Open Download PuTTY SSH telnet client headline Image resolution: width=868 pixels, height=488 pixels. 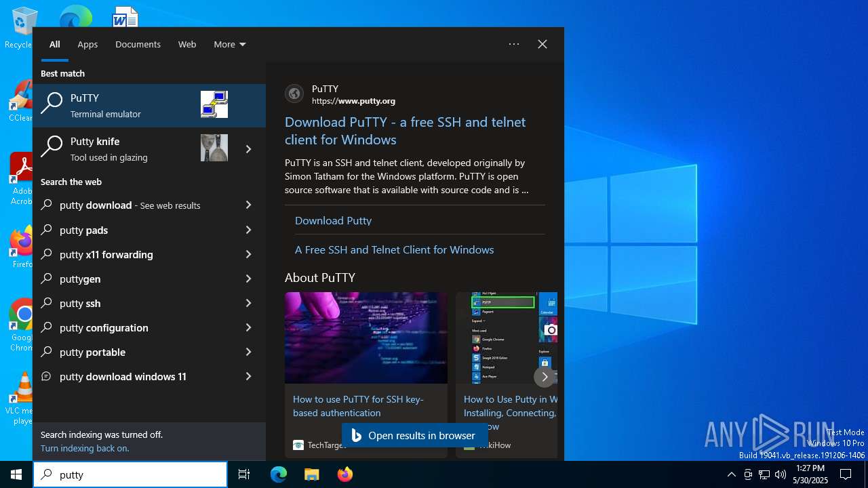coord(405,131)
